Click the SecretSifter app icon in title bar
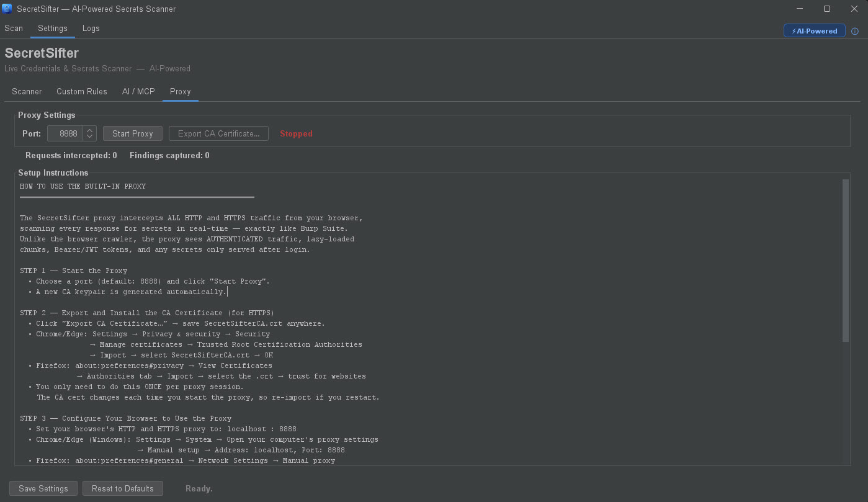 pyautogui.click(x=7, y=9)
